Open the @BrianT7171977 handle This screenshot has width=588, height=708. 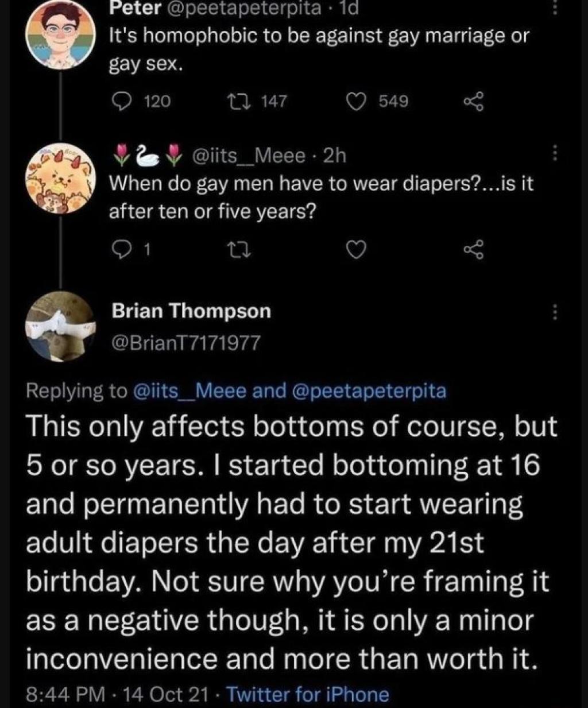click(186, 343)
